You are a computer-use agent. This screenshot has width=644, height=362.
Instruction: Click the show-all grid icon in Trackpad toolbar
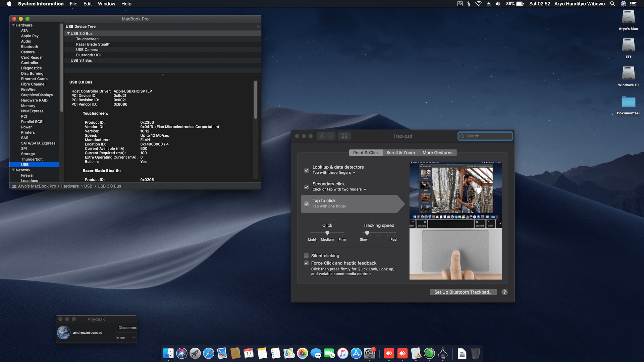[344, 136]
